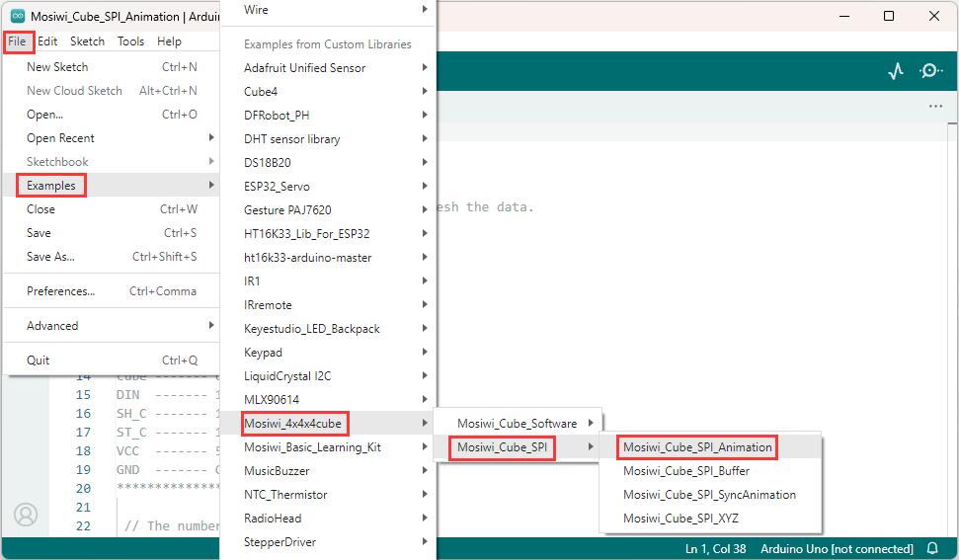The image size is (959, 560).
Task: Open LiquidCrystal I2C examples submenu
Action: [x=329, y=376]
